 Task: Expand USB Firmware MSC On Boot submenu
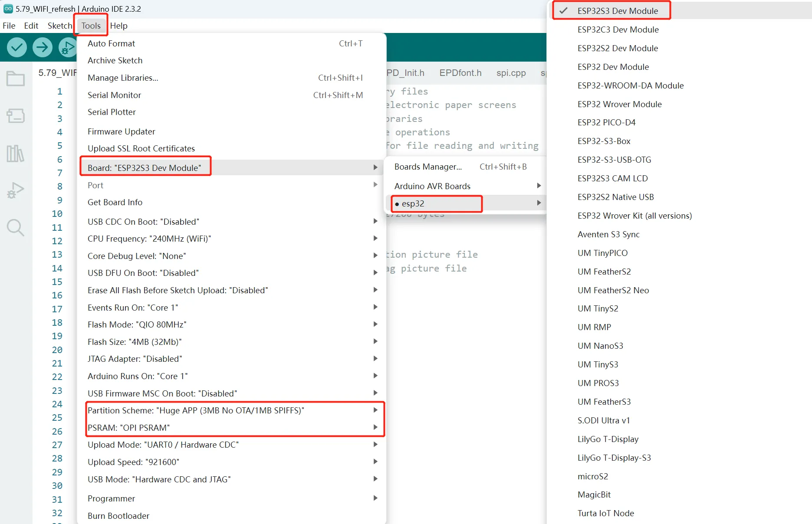[231, 393]
